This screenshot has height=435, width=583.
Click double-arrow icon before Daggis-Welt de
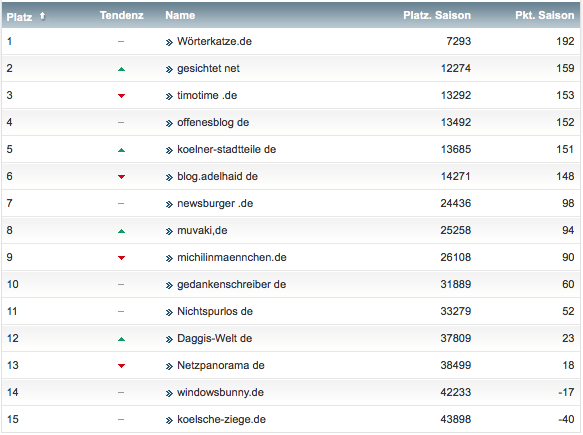click(x=169, y=339)
